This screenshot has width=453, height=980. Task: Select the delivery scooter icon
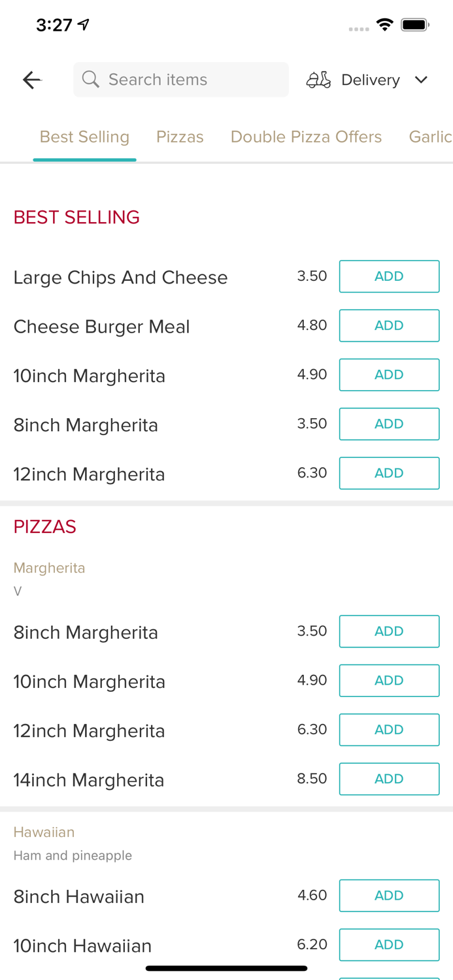(318, 79)
